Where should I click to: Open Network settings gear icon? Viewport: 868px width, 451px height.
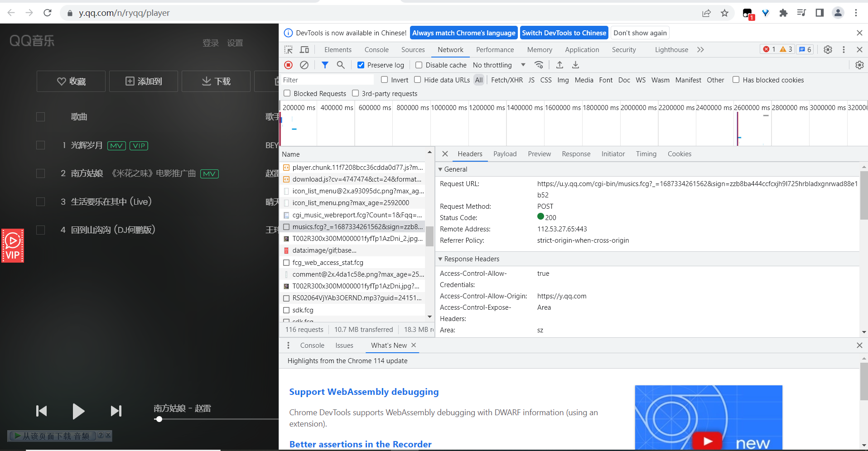coord(859,65)
